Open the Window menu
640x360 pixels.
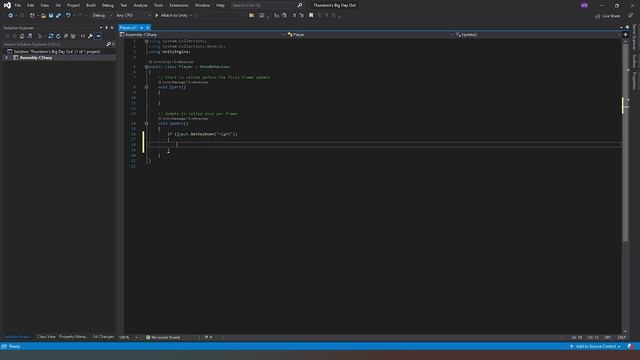[x=202, y=5]
